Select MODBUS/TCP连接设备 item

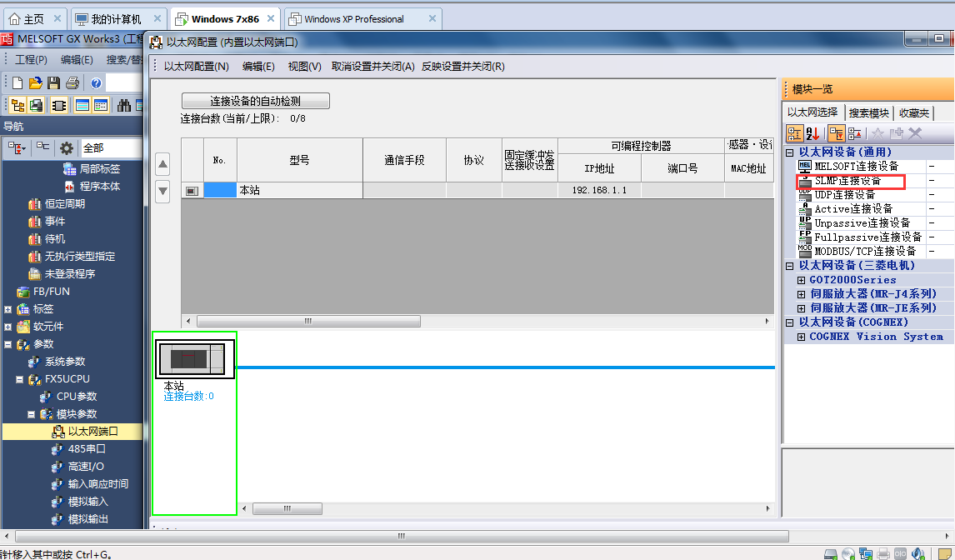(x=864, y=251)
